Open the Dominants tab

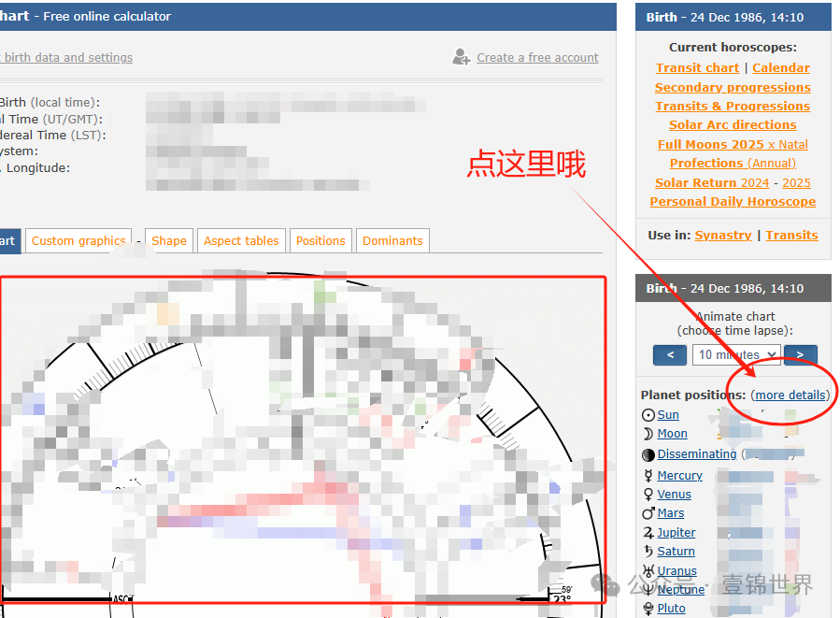pyautogui.click(x=392, y=240)
